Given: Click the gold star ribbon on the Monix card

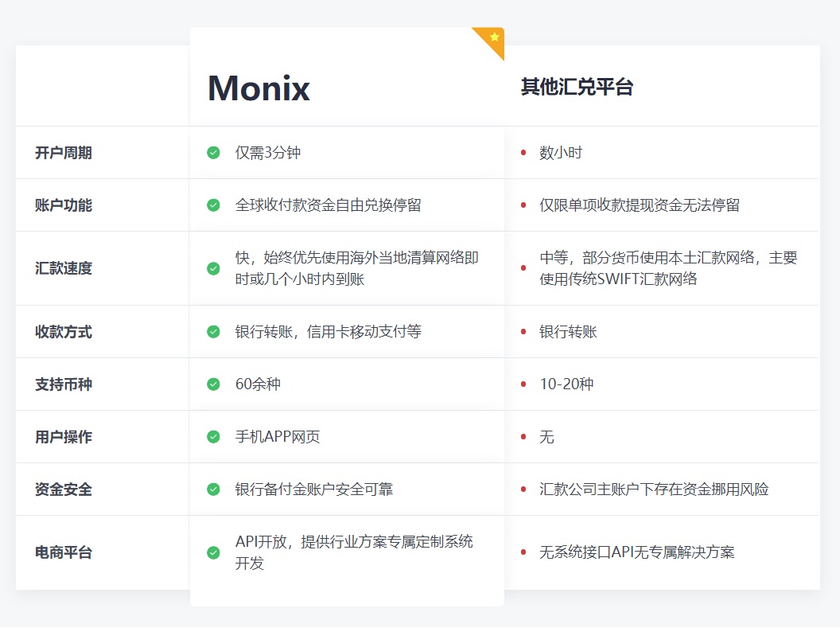Looking at the screenshot, I should pyautogui.click(x=492, y=40).
